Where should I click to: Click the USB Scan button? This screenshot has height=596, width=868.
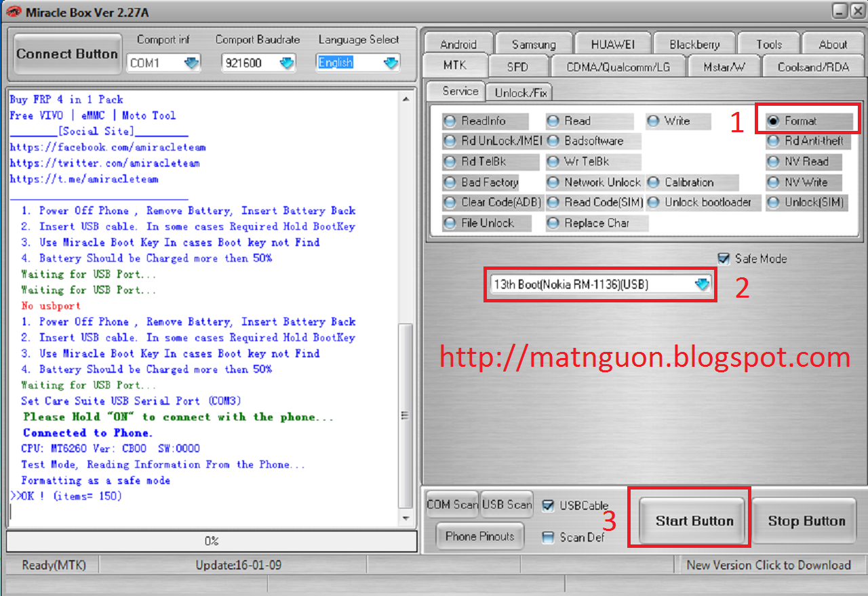tap(507, 504)
